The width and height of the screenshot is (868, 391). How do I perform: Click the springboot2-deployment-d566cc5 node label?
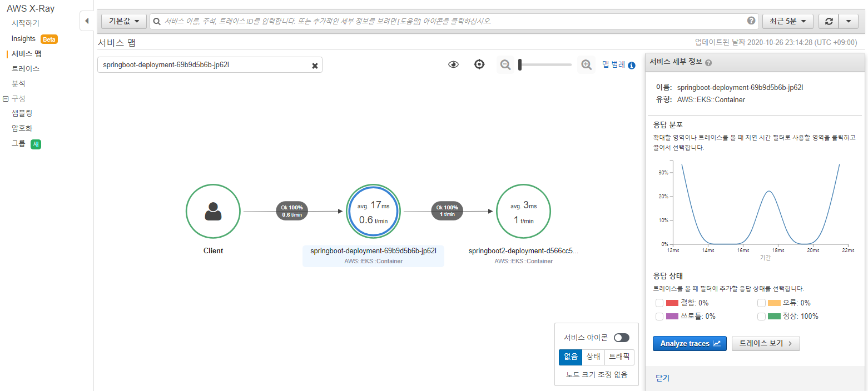[x=523, y=251]
